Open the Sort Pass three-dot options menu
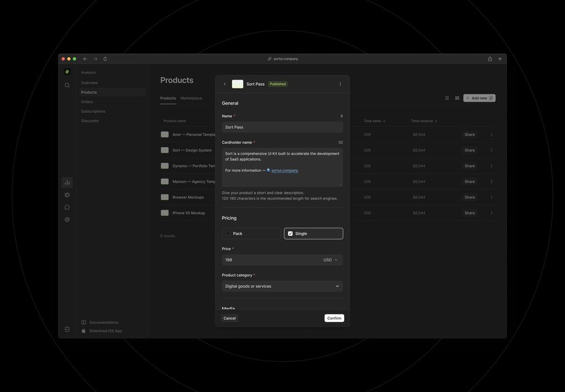The height and width of the screenshot is (392, 565). point(340,84)
